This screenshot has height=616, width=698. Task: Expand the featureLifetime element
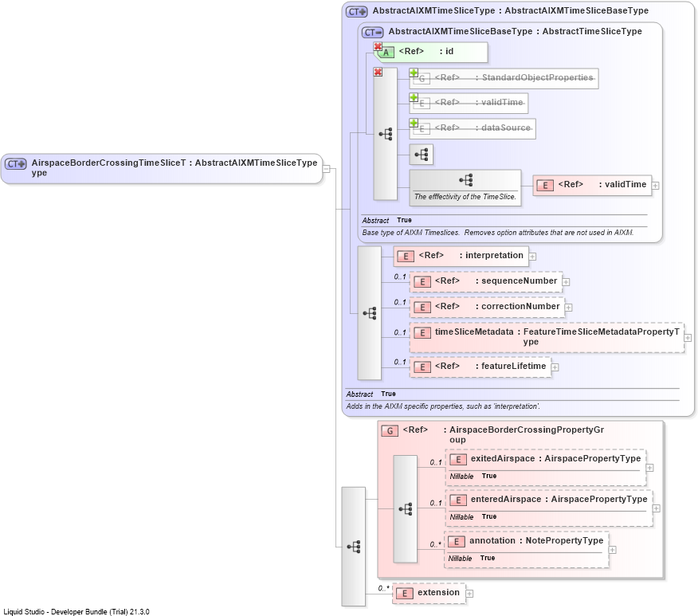(555, 367)
